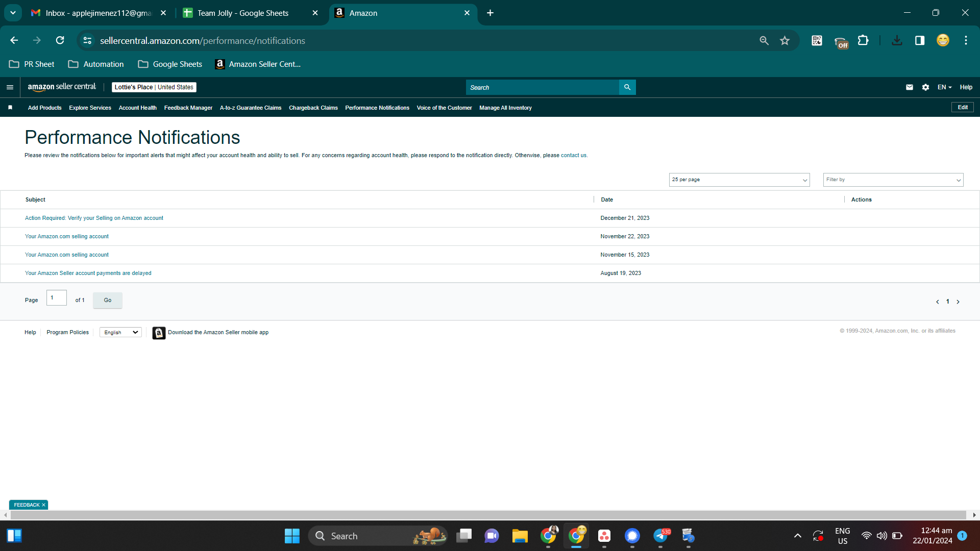This screenshot has height=551, width=980.
Task: Open the Action Required verify account notification
Action: (94, 218)
